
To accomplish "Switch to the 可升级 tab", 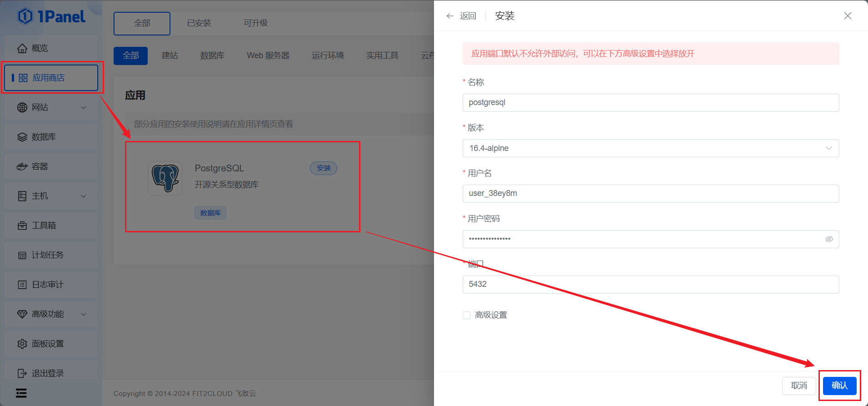I will pyautogui.click(x=255, y=23).
